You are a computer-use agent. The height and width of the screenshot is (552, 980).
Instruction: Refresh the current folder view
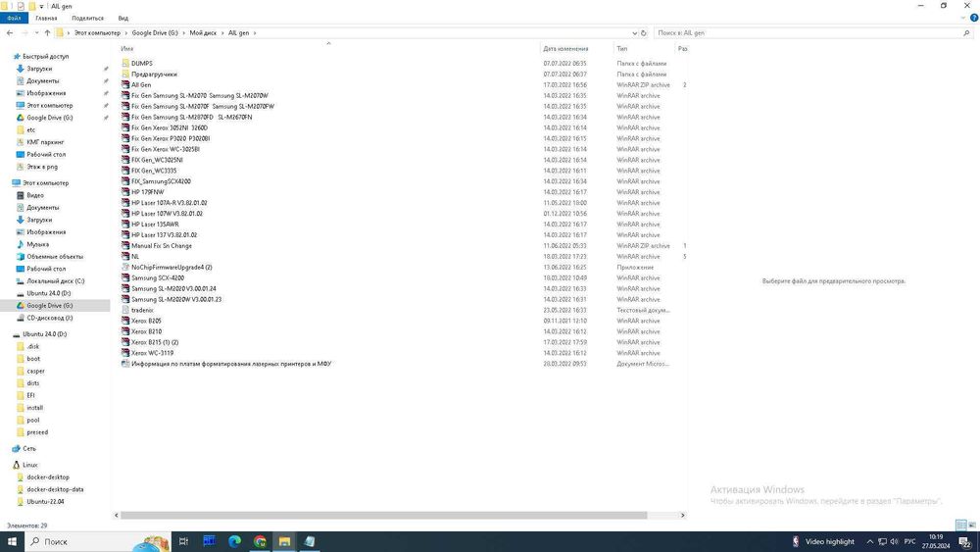coord(643,33)
